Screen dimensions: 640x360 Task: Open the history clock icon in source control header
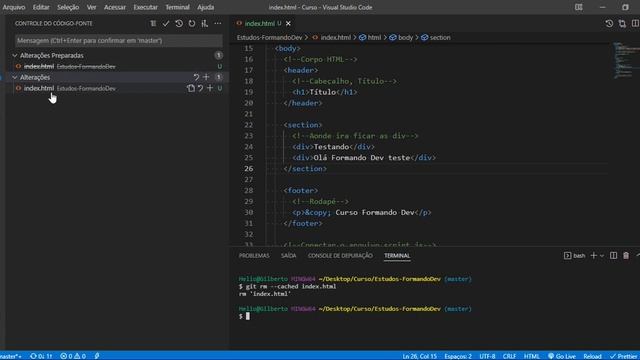(179, 24)
